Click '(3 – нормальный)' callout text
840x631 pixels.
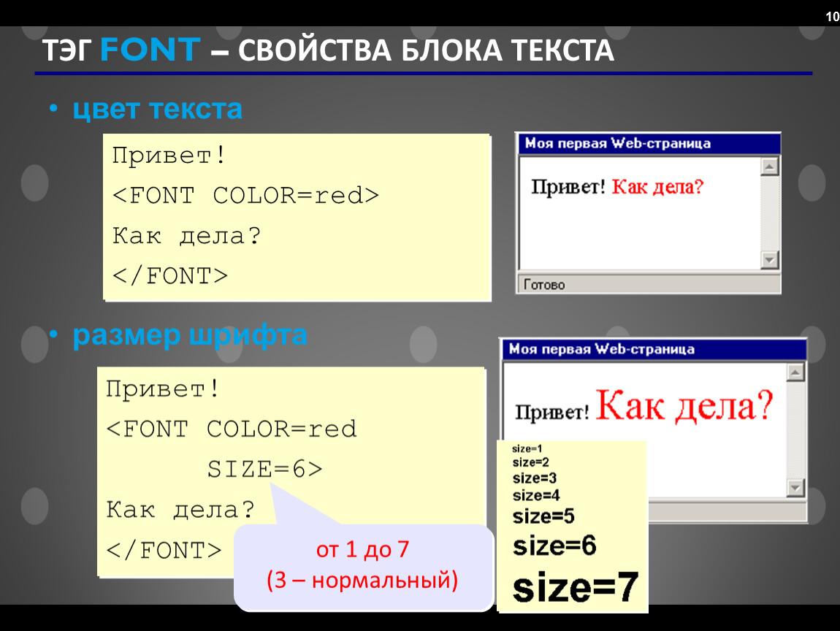click(x=363, y=580)
